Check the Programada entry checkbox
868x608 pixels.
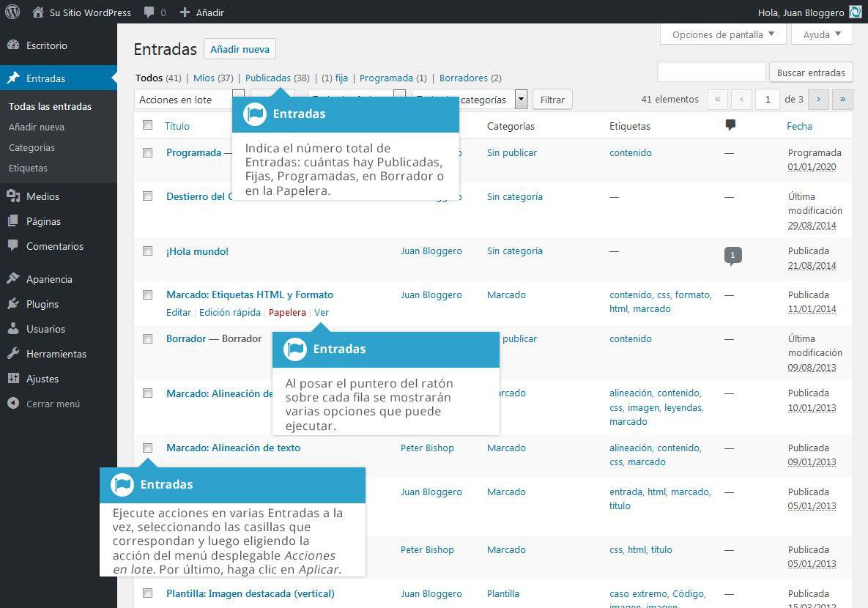click(147, 152)
